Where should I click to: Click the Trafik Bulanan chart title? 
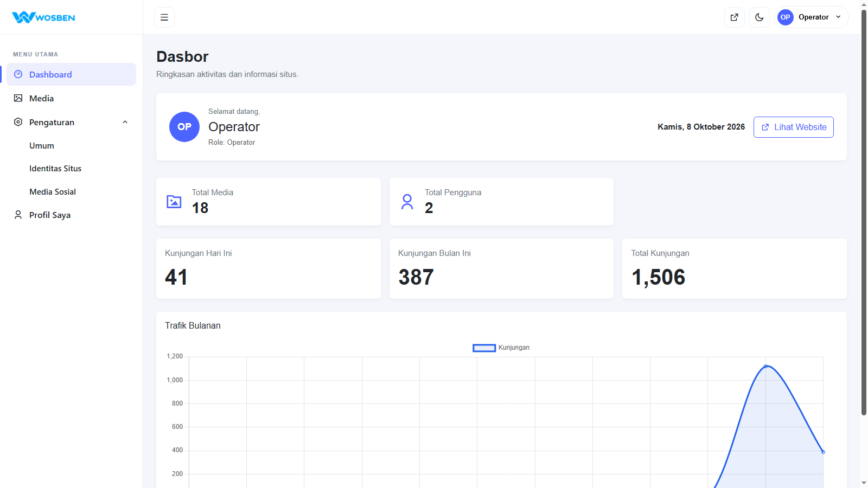[x=193, y=326]
